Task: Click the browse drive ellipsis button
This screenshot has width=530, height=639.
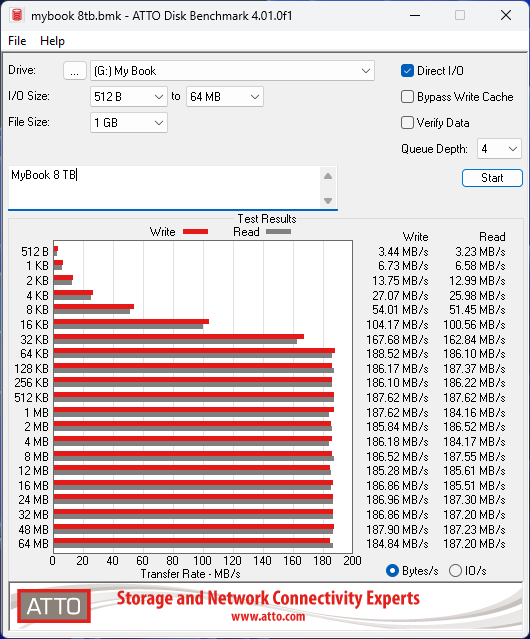Action: click(75, 71)
